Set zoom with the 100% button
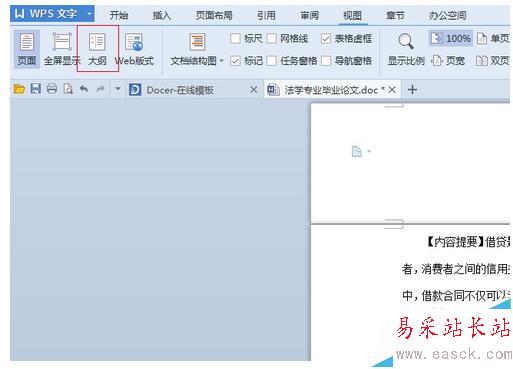513x369 pixels. [x=451, y=39]
